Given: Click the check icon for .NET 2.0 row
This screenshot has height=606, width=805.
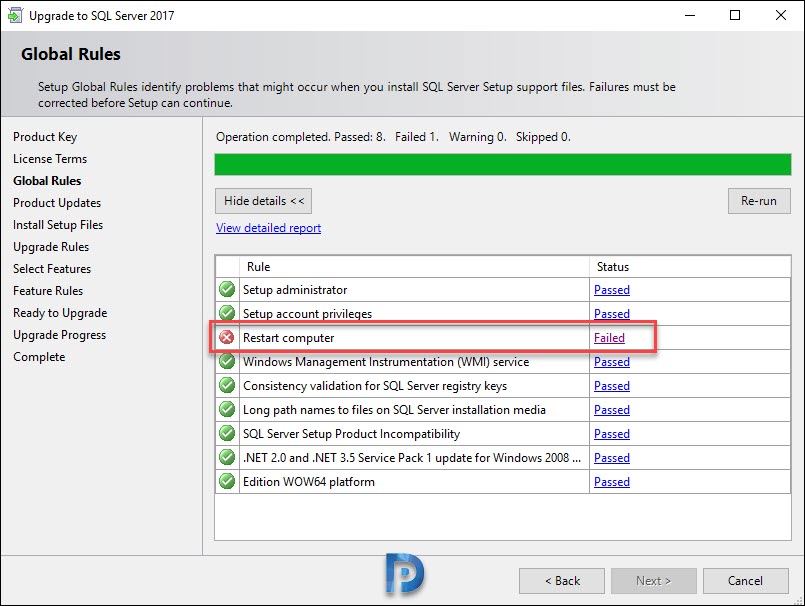Looking at the screenshot, I should coord(227,457).
